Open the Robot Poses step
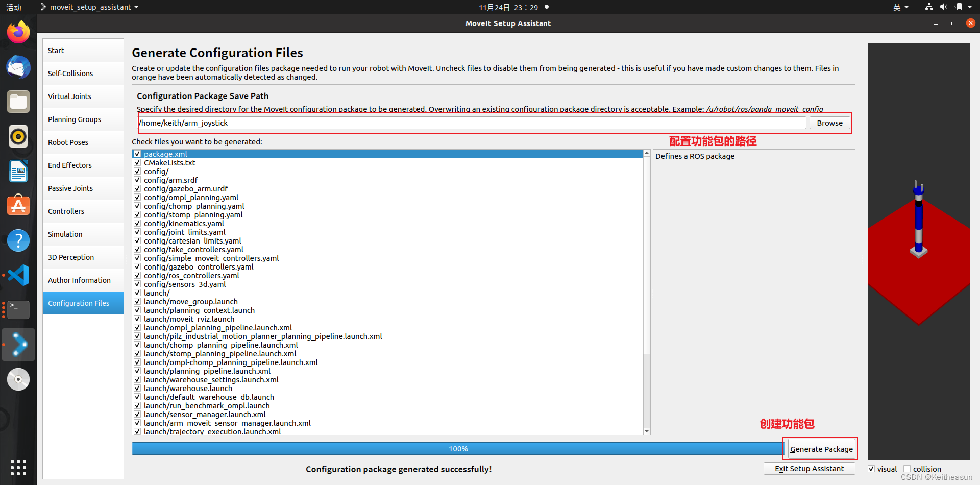The height and width of the screenshot is (485, 980). click(83, 142)
